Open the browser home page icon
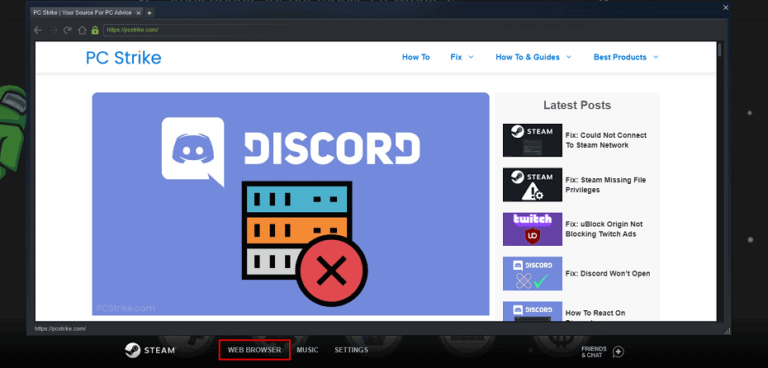The image size is (768, 368). [82, 30]
